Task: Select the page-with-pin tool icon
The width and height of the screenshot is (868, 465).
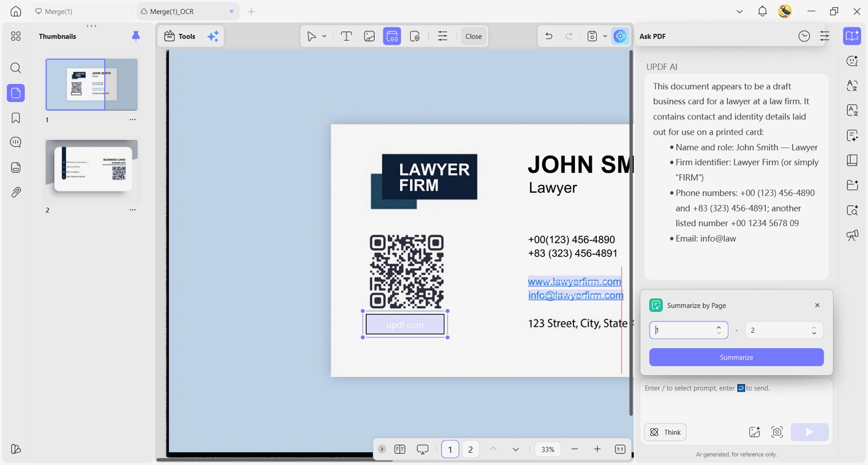Action: tap(415, 37)
